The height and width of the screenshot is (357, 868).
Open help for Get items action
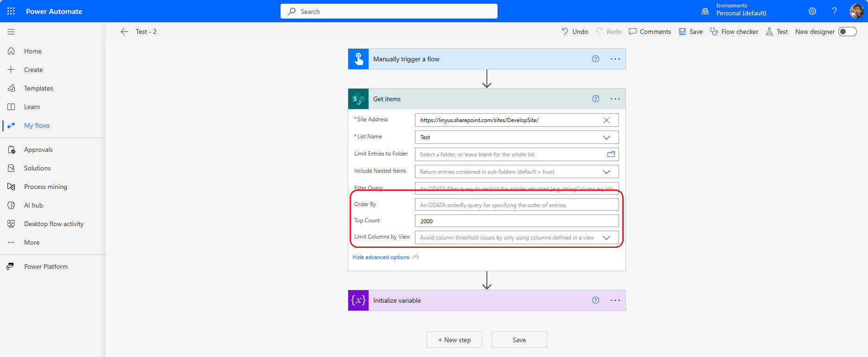pyautogui.click(x=596, y=99)
